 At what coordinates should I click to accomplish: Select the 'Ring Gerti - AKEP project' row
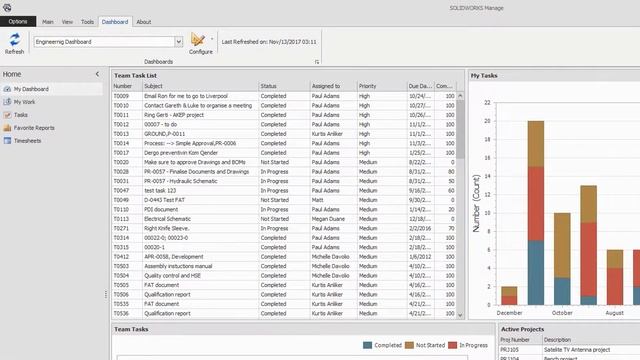click(284, 115)
